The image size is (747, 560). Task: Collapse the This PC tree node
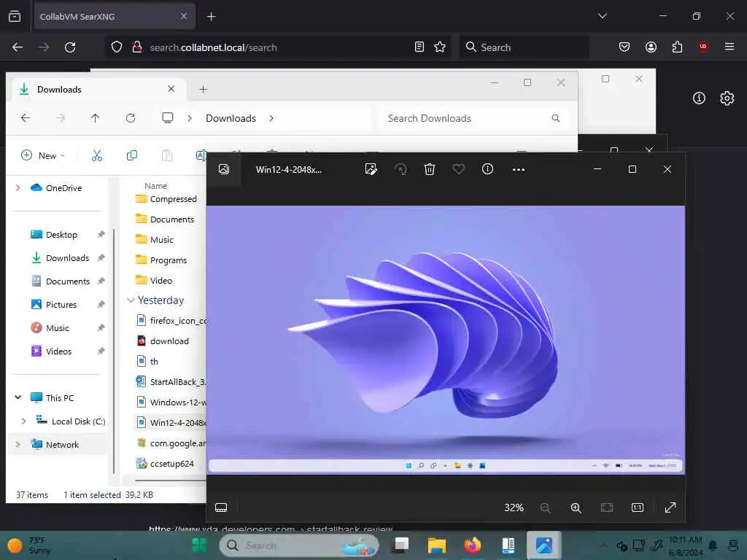pos(18,397)
